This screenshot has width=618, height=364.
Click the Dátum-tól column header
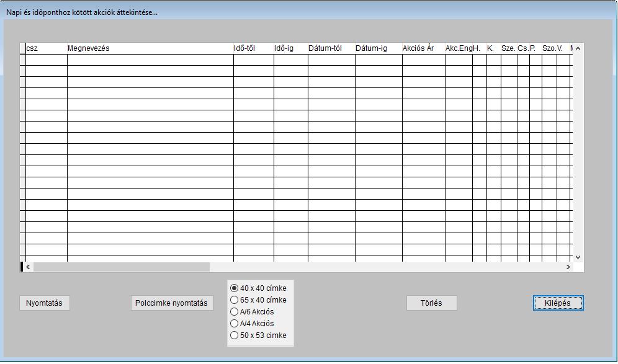[331, 48]
